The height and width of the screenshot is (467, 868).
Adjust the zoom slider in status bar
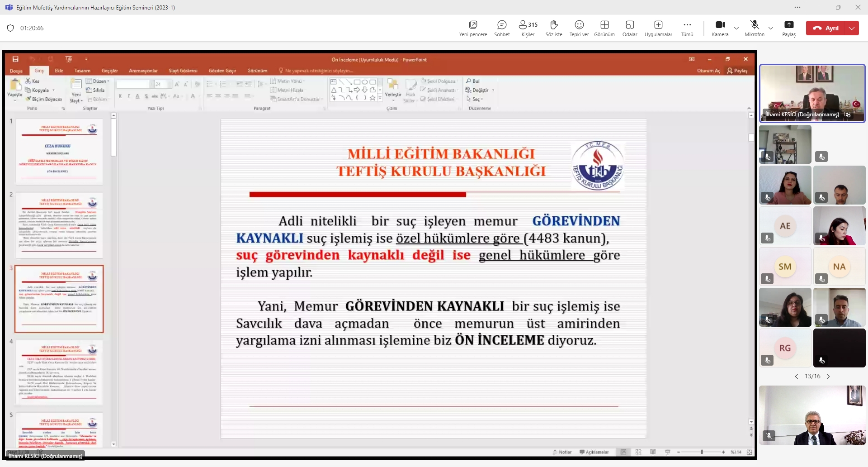pyautogui.click(x=701, y=452)
